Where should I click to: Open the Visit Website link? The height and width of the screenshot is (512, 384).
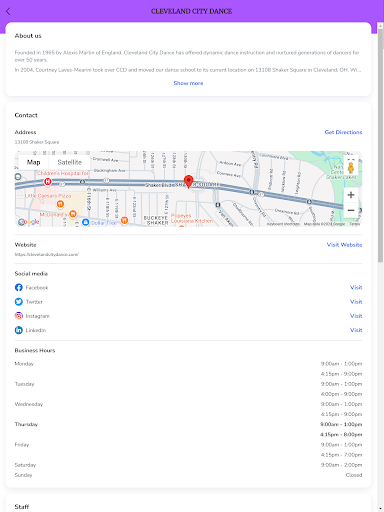344,245
